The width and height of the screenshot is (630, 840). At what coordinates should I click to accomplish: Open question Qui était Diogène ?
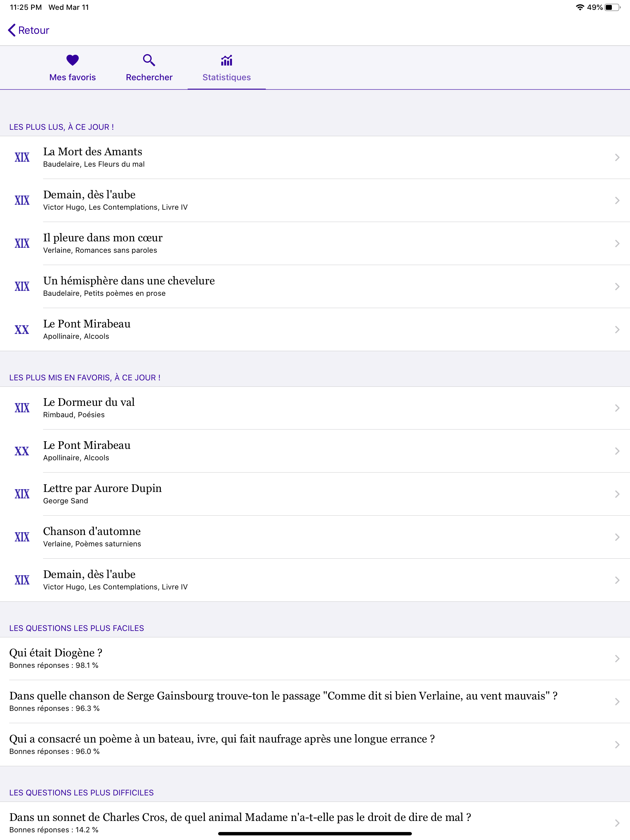tap(315, 659)
